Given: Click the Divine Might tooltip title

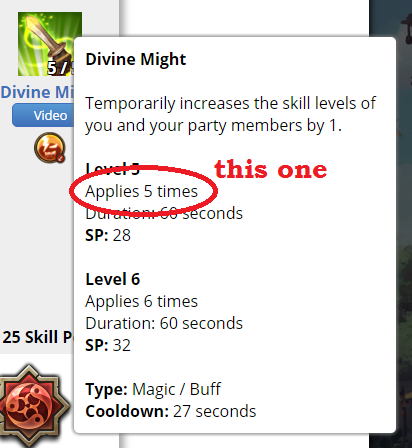Looking at the screenshot, I should [136, 59].
